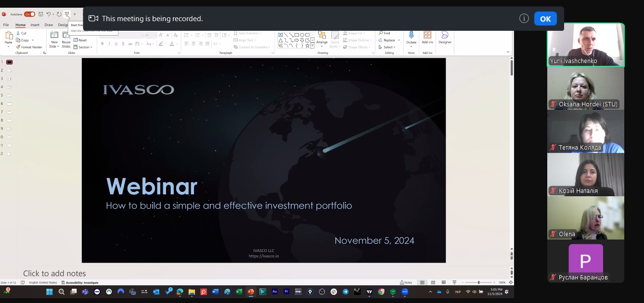Select slide 1 thumbnail
Viewport: 644px width, 303px height.
tap(9, 62)
